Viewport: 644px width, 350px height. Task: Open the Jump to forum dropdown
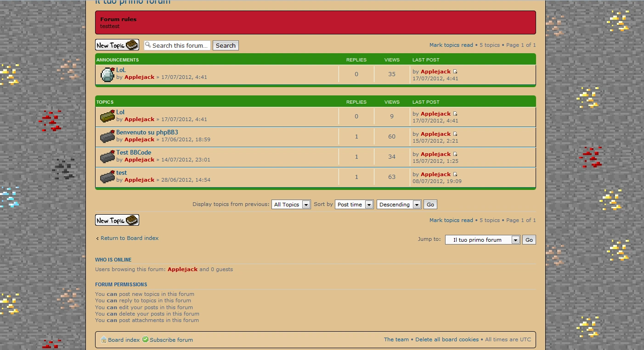[482, 239]
